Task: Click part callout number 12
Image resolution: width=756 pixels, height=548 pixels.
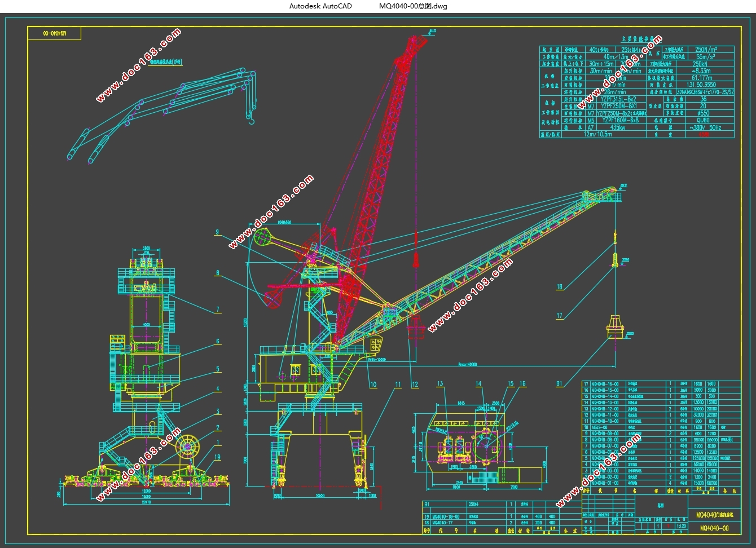Action: 415,385
